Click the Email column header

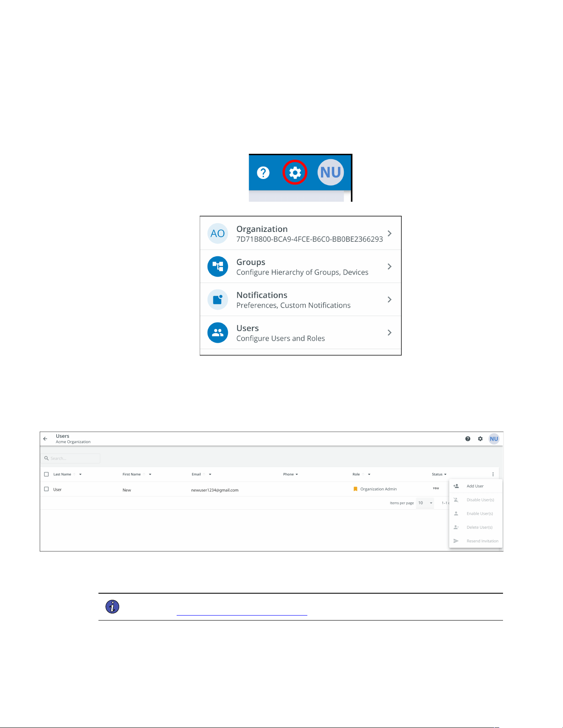pyautogui.click(x=196, y=474)
